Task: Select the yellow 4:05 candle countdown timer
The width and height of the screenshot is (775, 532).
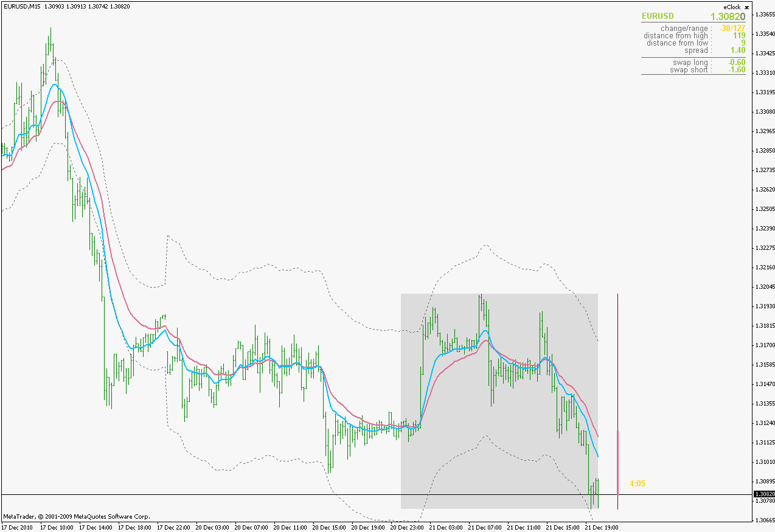Action: (x=638, y=484)
